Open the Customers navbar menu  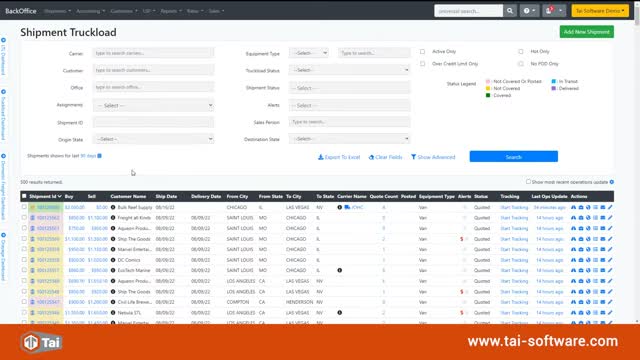[124, 11]
